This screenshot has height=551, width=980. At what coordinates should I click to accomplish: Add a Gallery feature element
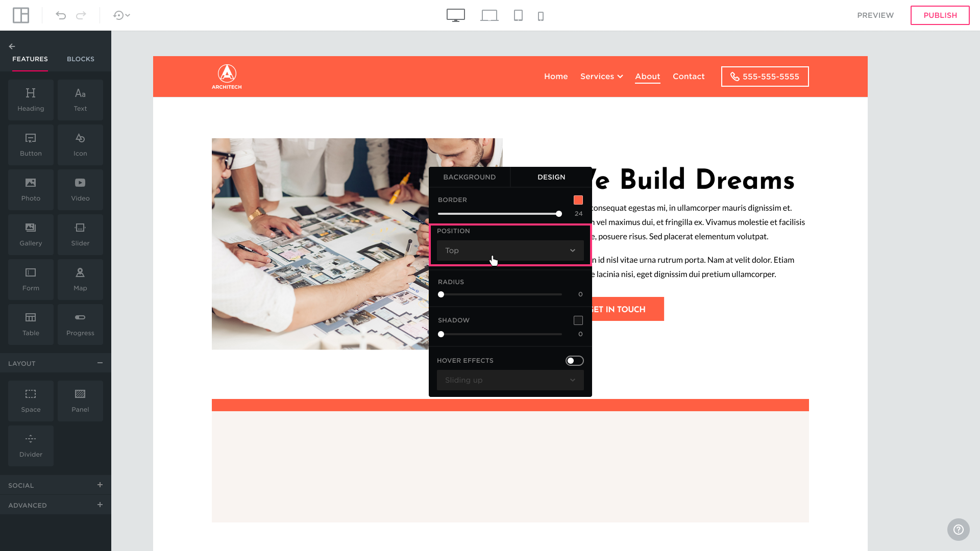pyautogui.click(x=31, y=235)
